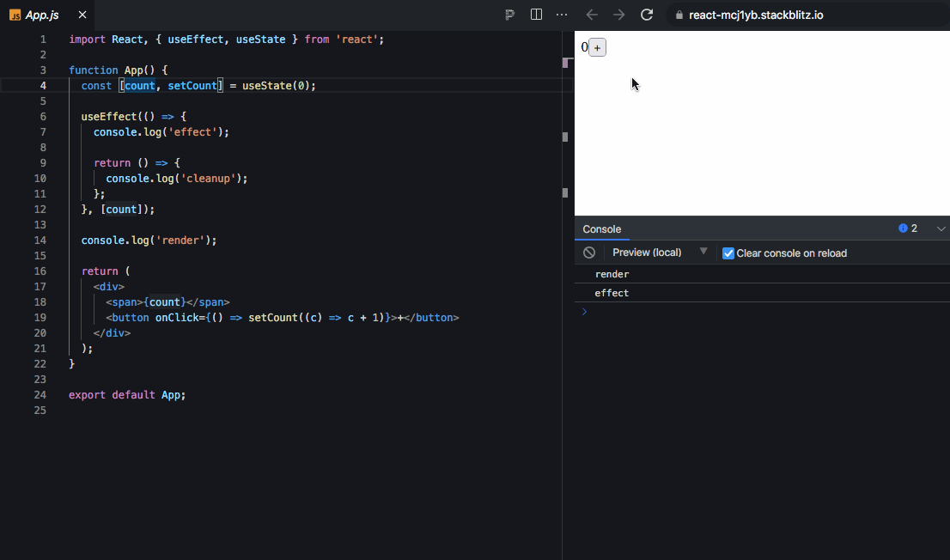
Task: Click the 'render' console log entry
Action: [x=762, y=274]
